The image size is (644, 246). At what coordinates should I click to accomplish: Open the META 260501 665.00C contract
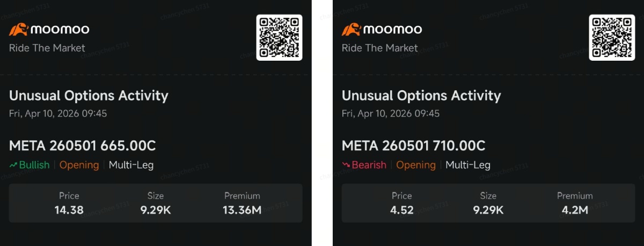pos(82,146)
